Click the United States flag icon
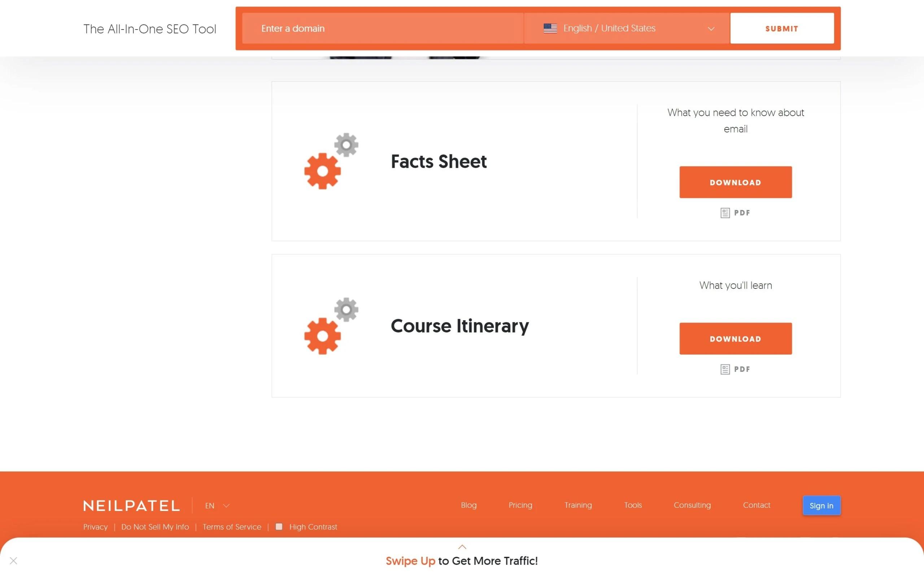 point(550,28)
